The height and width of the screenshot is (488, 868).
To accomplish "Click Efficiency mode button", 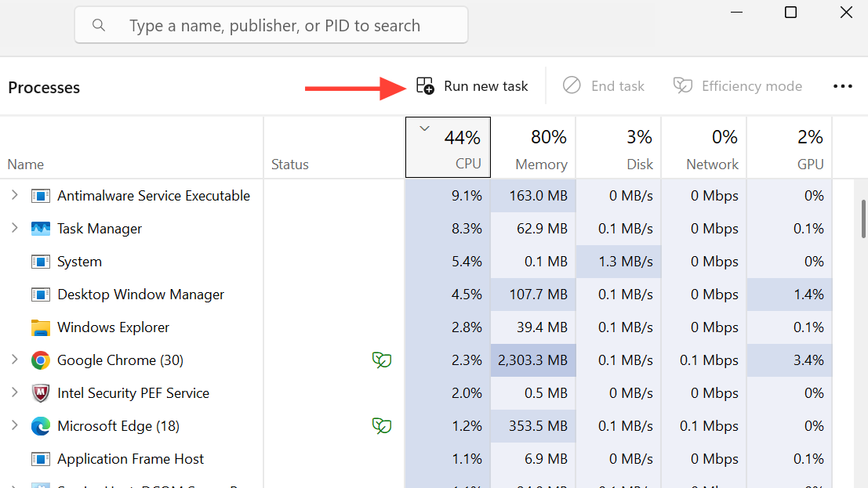I will pyautogui.click(x=737, y=85).
